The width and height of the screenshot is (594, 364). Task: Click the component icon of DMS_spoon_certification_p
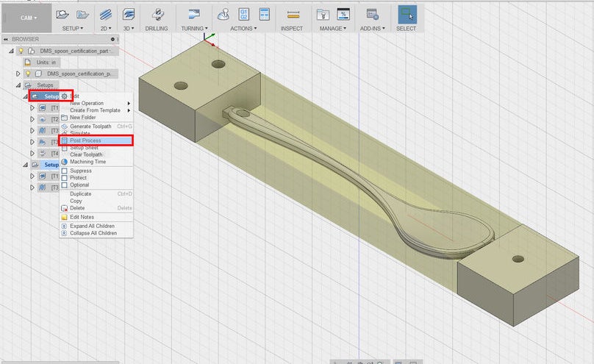pyautogui.click(x=38, y=74)
